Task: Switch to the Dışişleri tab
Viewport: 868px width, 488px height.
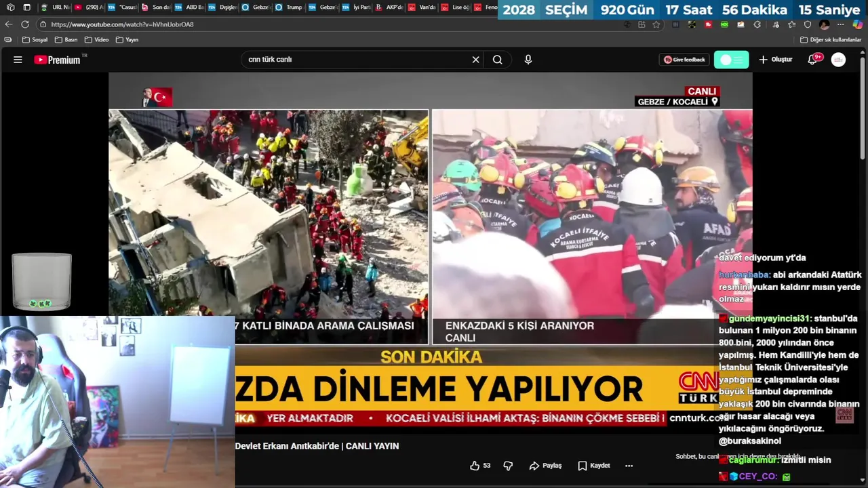Action: 222,7
